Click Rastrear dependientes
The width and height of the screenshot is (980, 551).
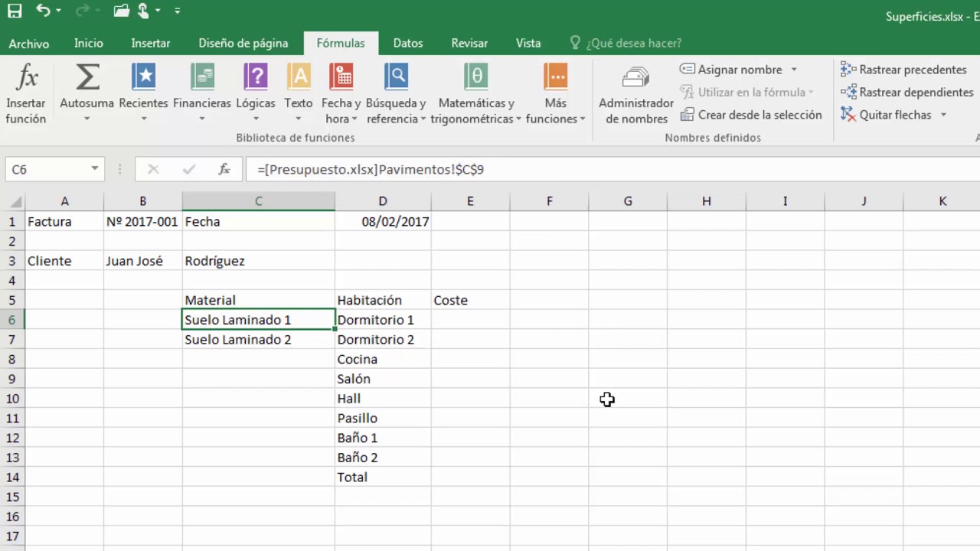[906, 92]
